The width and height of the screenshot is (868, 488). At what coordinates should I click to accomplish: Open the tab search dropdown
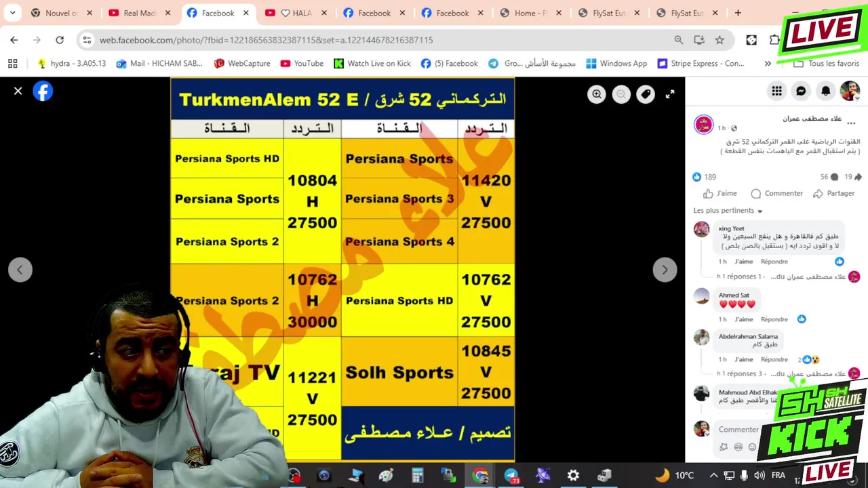click(12, 13)
